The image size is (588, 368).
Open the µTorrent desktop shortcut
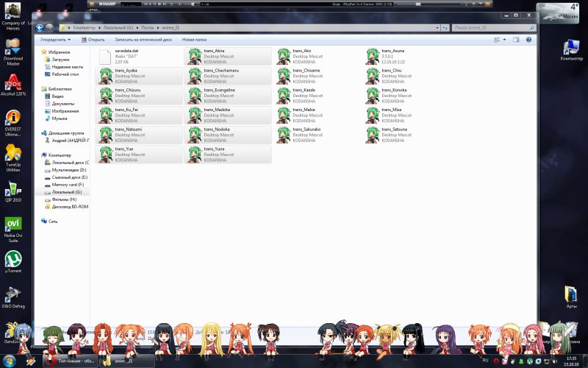point(13,262)
